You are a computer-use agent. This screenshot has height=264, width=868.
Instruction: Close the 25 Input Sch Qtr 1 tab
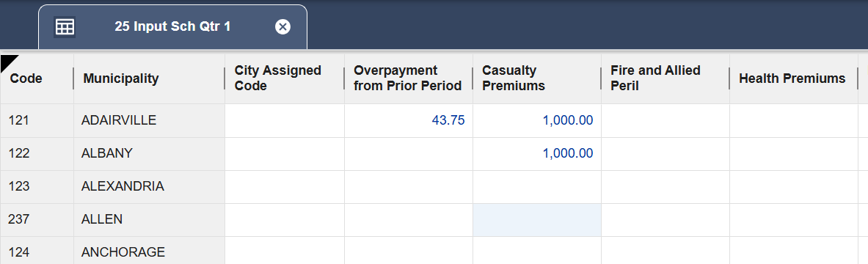click(x=282, y=26)
